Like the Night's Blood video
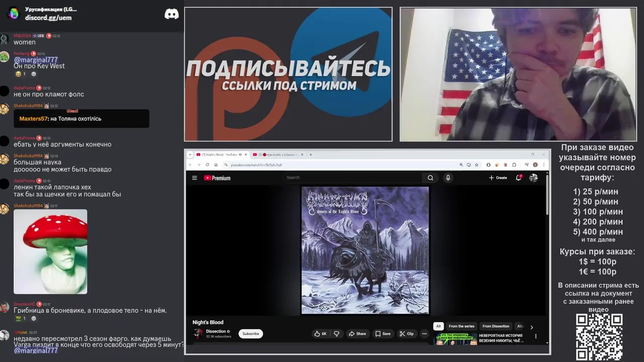 tap(320, 334)
